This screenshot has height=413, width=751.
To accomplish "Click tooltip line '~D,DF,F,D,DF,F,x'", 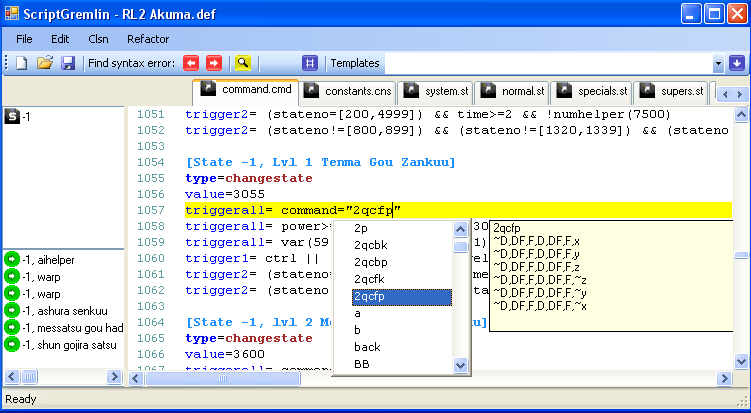I will coord(536,241).
